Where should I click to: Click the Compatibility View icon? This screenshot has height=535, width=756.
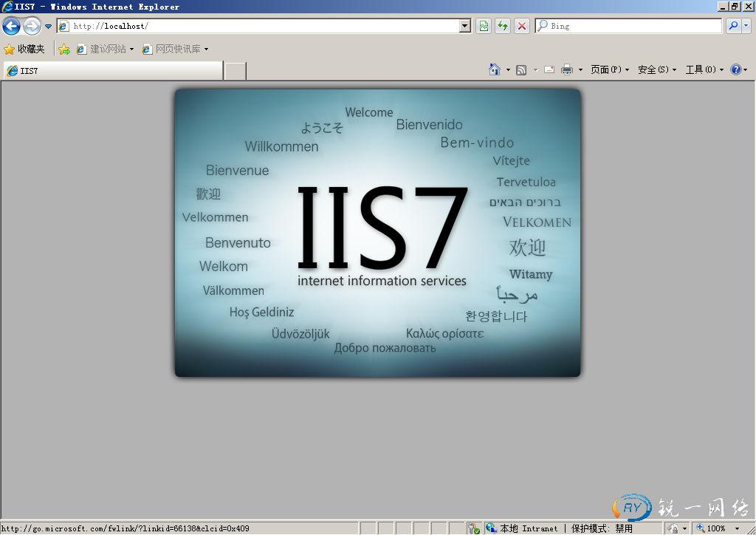[483, 26]
